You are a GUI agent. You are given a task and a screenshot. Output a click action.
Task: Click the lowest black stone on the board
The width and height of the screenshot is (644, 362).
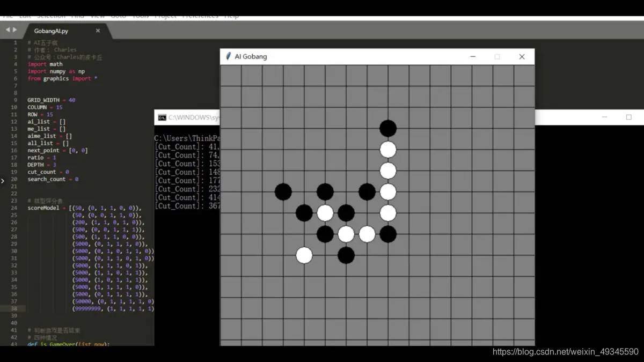(346, 255)
